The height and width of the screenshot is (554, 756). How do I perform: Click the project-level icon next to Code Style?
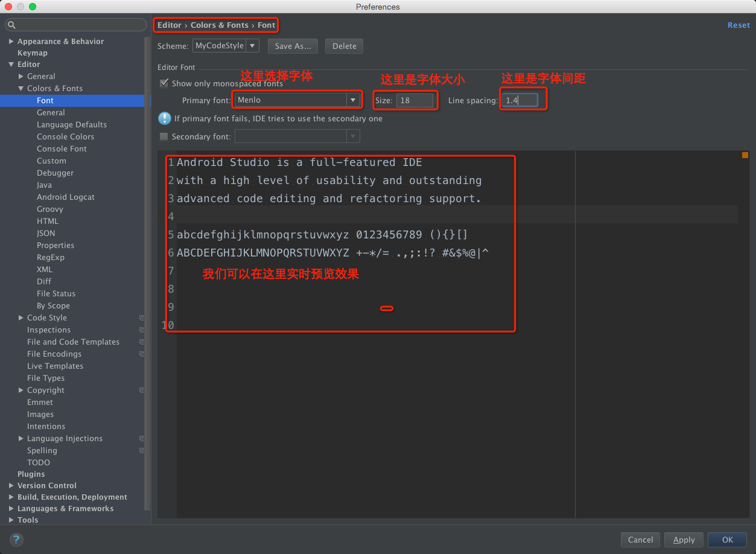point(142,318)
